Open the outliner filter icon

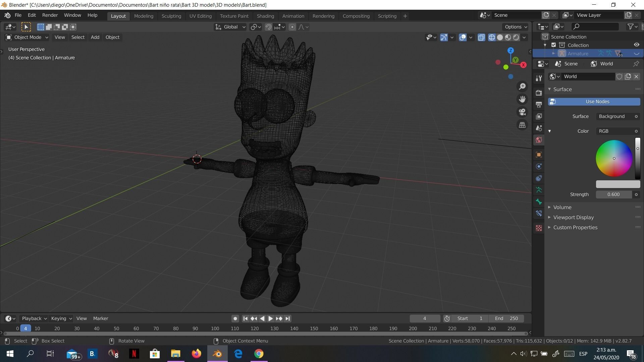pos(632,26)
